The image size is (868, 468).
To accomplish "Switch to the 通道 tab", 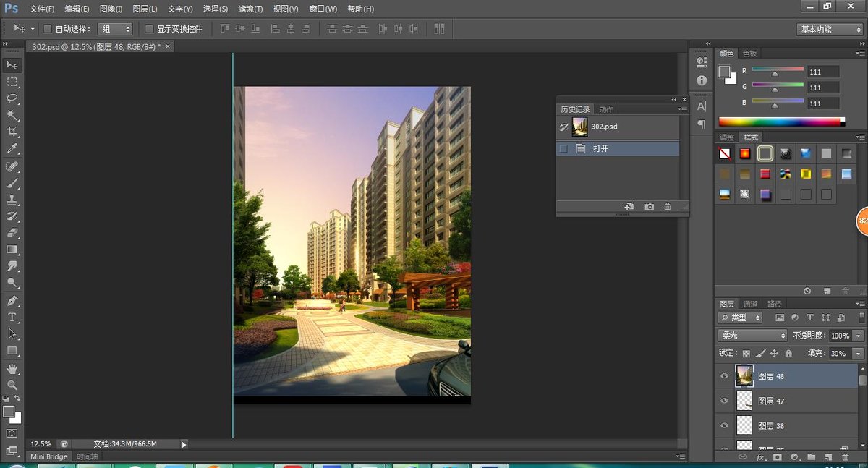I will coord(751,304).
